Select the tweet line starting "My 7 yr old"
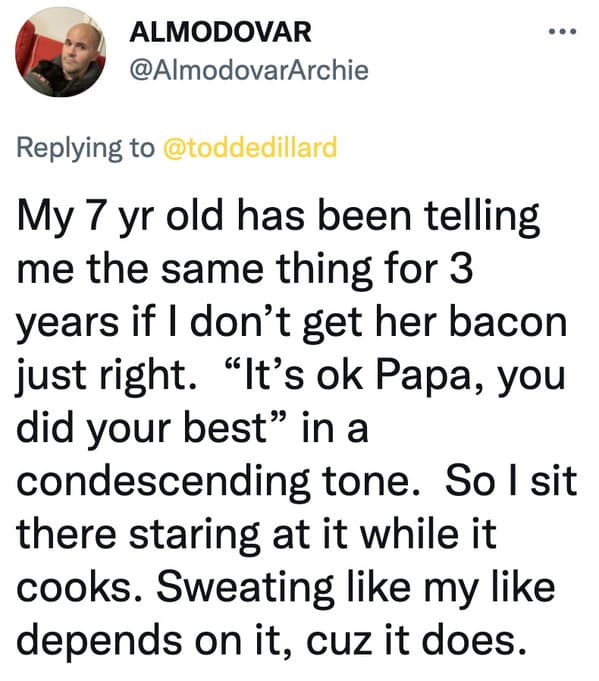This screenshot has width=599, height=681. 278,218
